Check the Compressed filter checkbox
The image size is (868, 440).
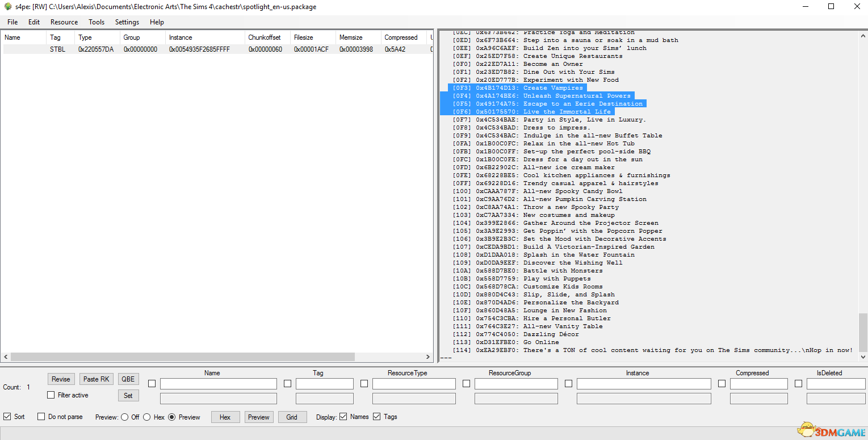tap(722, 384)
